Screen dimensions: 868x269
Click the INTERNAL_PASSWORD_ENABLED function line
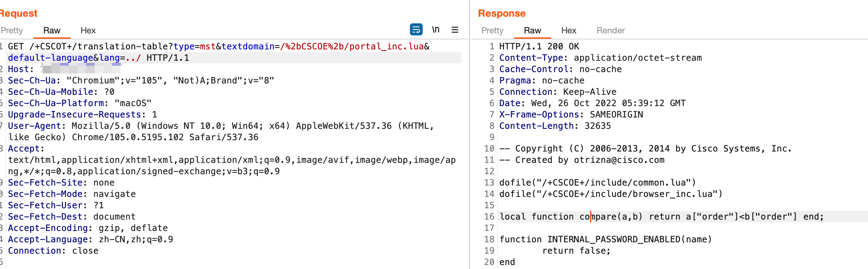point(605,239)
